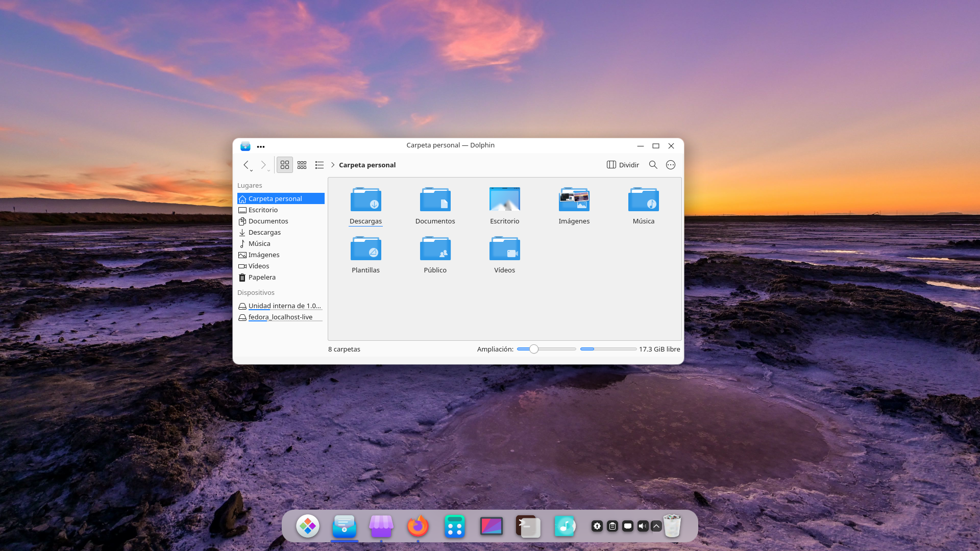Viewport: 980px width, 551px height.
Task: Select Carpeta personal in Lugares sidebar
Action: point(281,198)
